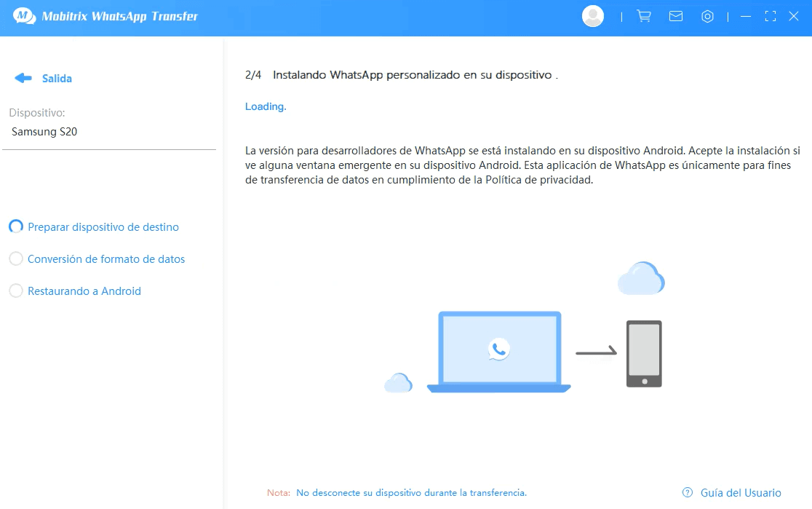Maximize the Mobitrix window

click(771, 16)
